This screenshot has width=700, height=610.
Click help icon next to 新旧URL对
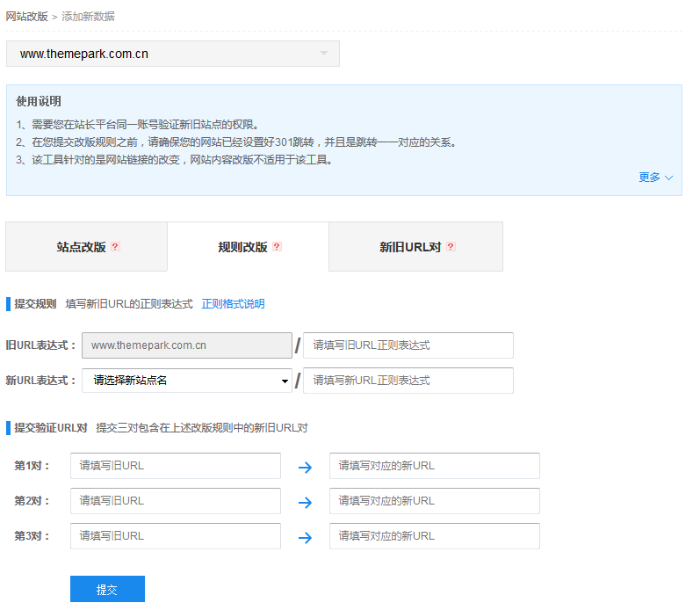(x=451, y=247)
